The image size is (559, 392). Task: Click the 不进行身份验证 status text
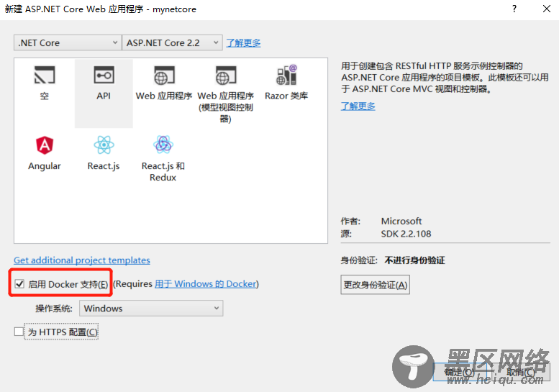coord(414,260)
